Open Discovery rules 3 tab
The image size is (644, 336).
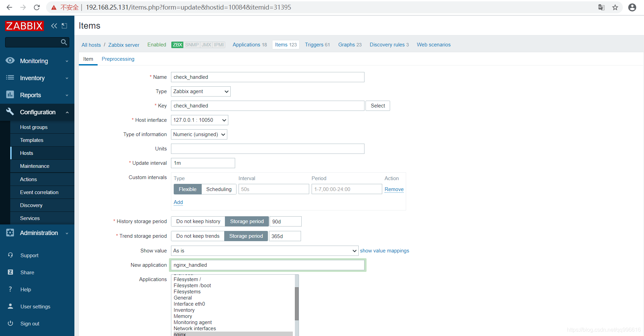tap(389, 45)
